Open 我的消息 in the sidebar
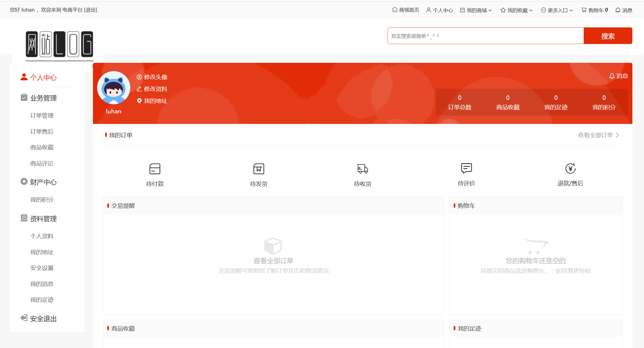644x348 pixels. (x=42, y=284)
